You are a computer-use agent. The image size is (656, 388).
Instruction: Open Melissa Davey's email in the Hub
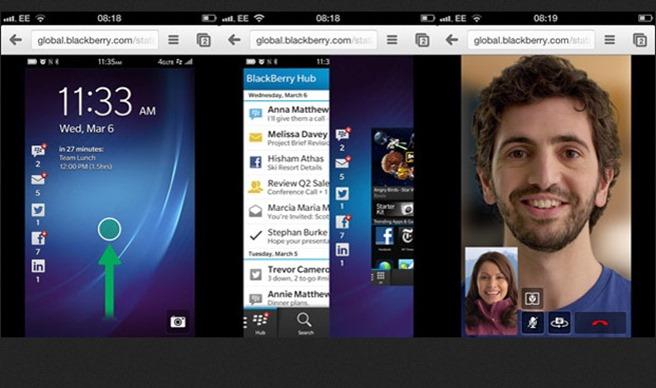[x=286, y=138]
